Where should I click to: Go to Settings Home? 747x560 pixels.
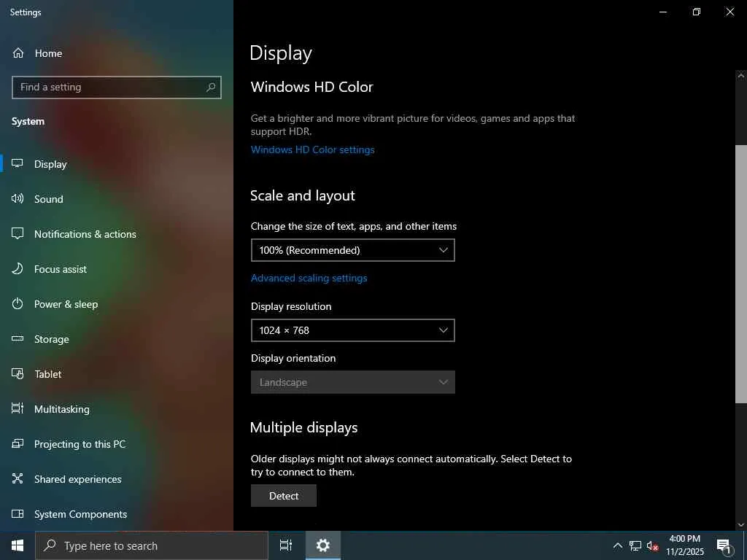click(117, 53)
